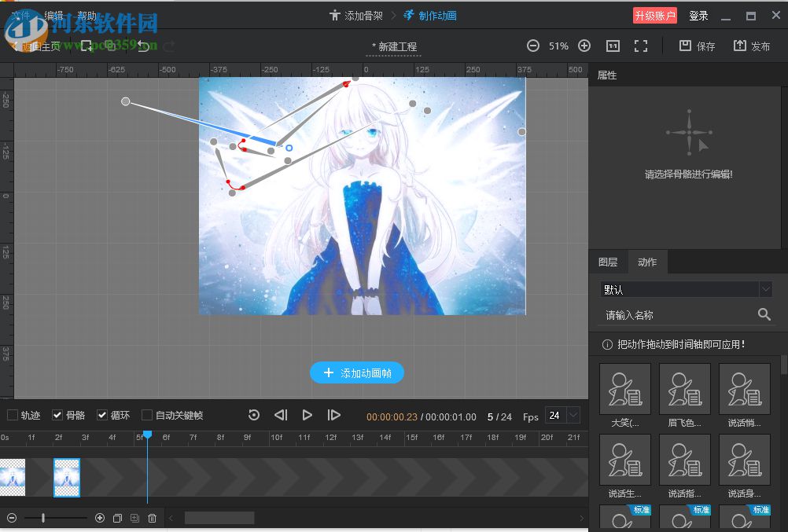
Task: Click the 添加动画帧 button
Action: [x=357, y=373]
